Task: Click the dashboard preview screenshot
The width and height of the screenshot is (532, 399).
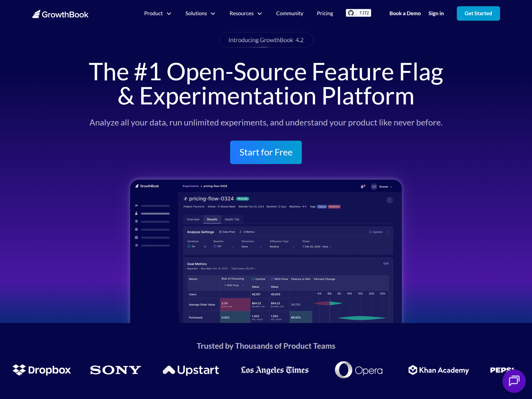Action: (x=266, y=252)
